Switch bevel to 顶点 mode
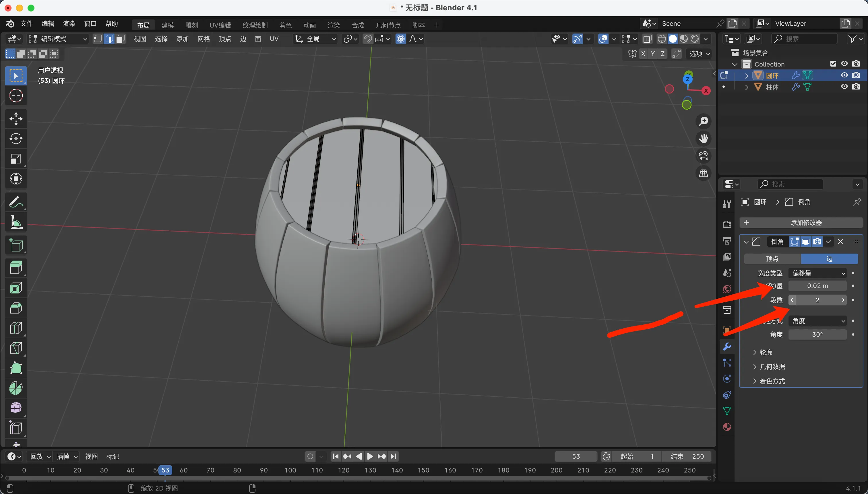 pyautogui.click(x=772, y=259)
